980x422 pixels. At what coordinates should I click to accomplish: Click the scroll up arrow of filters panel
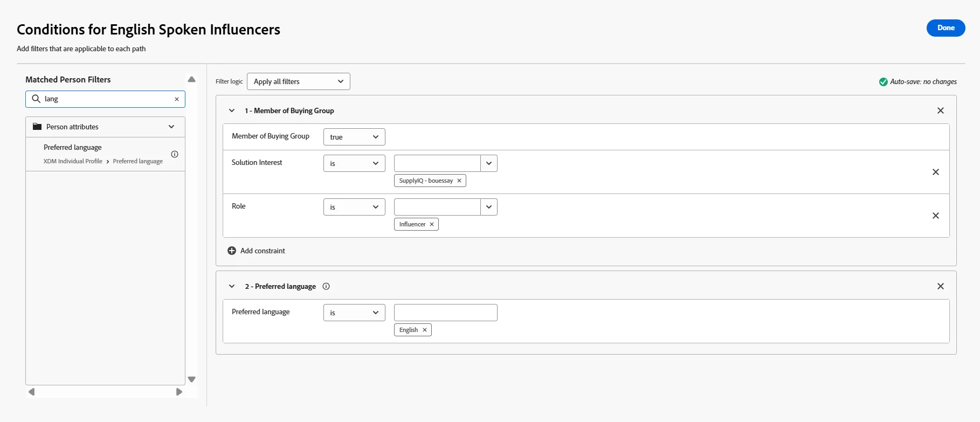coord(191,79)
